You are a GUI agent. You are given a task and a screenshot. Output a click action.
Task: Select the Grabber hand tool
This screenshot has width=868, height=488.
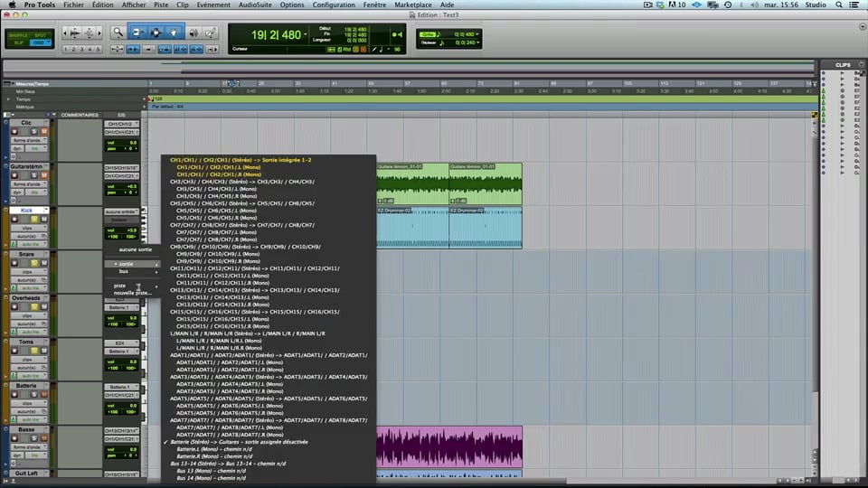[x=174, y=33]
